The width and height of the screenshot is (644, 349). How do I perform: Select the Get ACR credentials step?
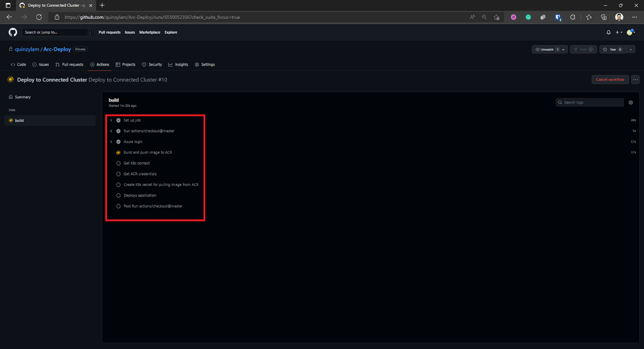(140, 174)
